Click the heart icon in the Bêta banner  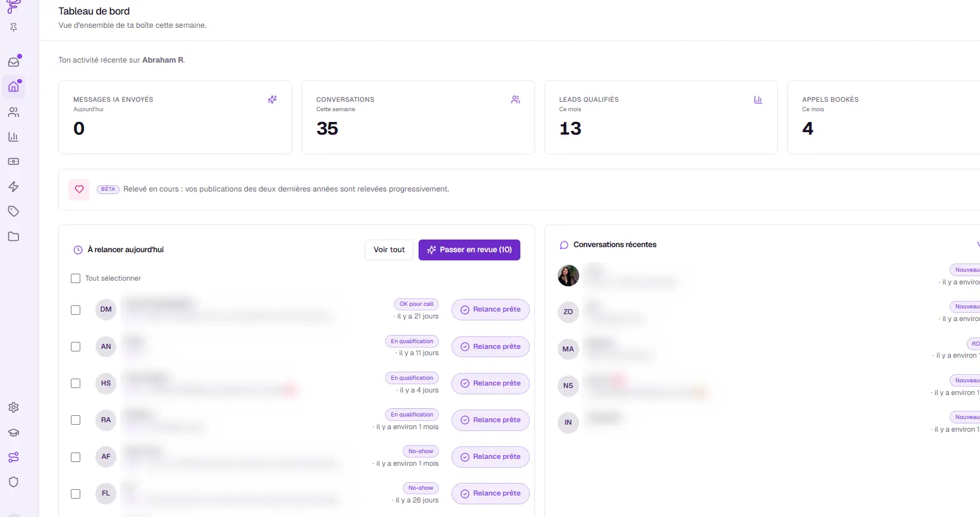[79, 189]
